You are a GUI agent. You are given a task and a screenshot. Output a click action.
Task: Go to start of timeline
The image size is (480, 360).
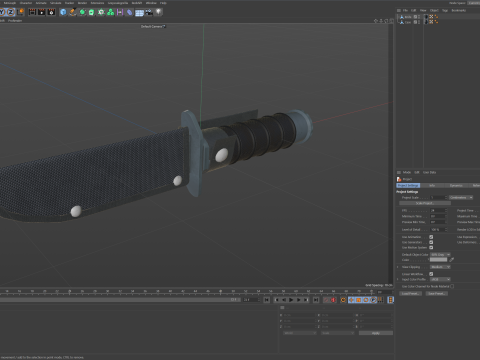267,300
